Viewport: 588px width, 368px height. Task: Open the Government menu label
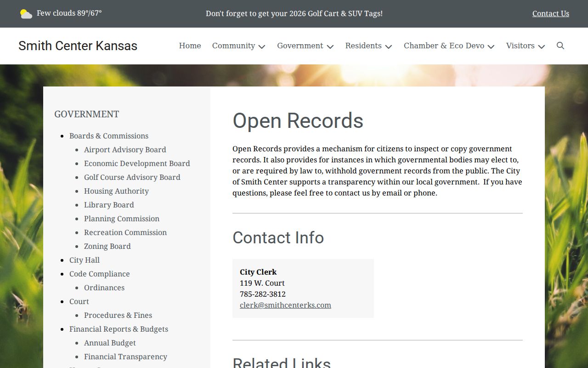click(x=300, y=46)
